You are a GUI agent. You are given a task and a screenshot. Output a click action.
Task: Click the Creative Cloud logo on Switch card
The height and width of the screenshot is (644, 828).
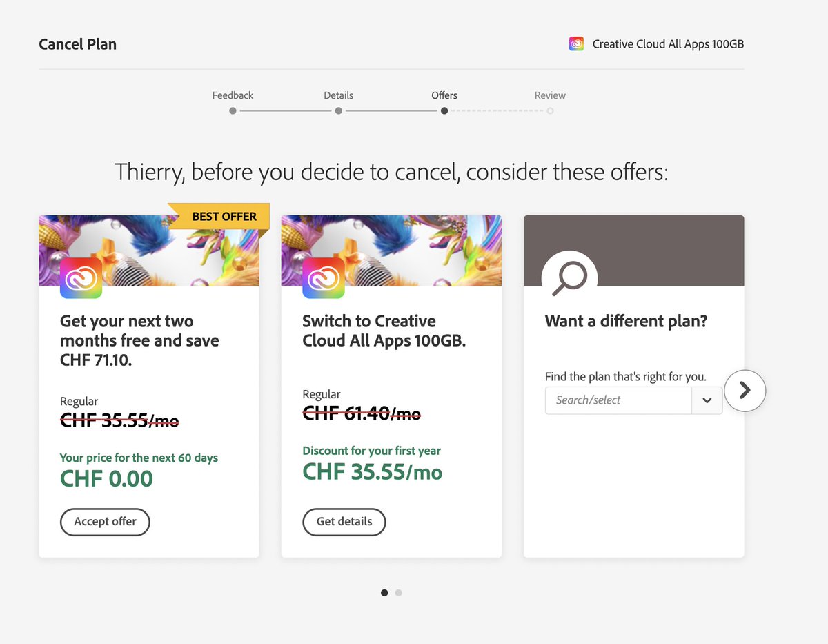click(323, 278)
